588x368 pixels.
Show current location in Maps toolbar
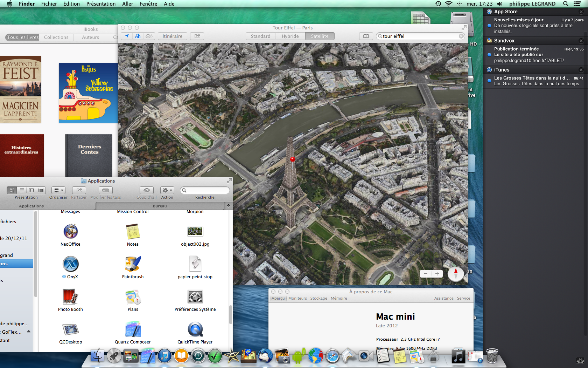click(127, 36)
